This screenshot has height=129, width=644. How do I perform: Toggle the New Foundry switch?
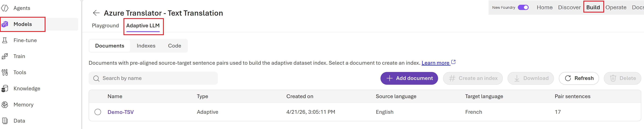[x=523, y=7]
